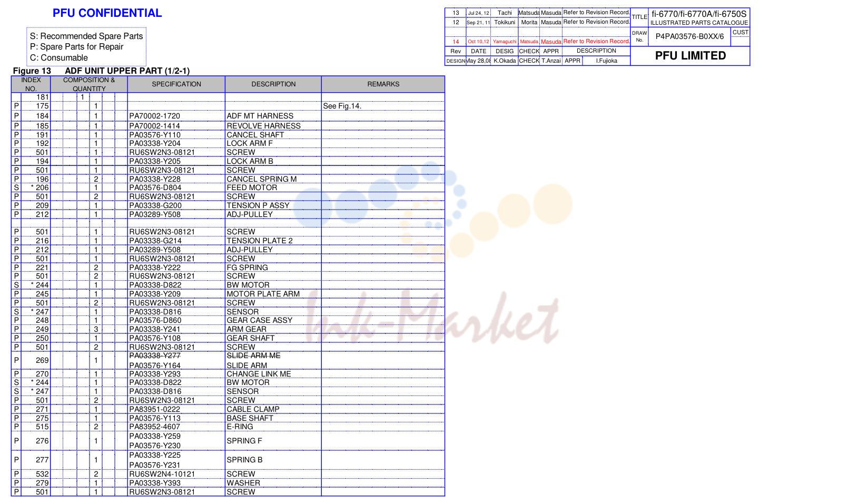Click 'ILLUSTRATED PARTS CATALOGUE' text

click(x=699, y=23)
